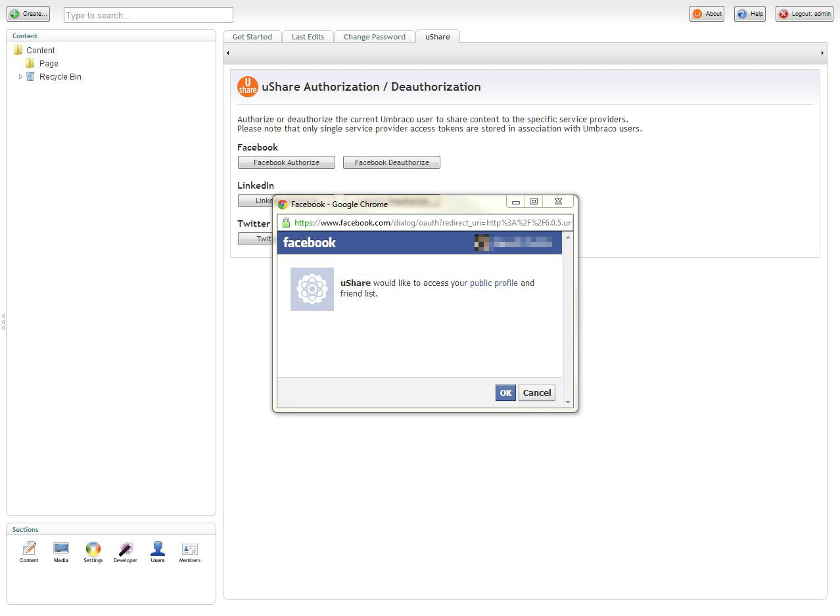Image resolution: width=840 pixels, height=616 pixels.
Task: Log out the admin user
Action: [x=805, y=14]
